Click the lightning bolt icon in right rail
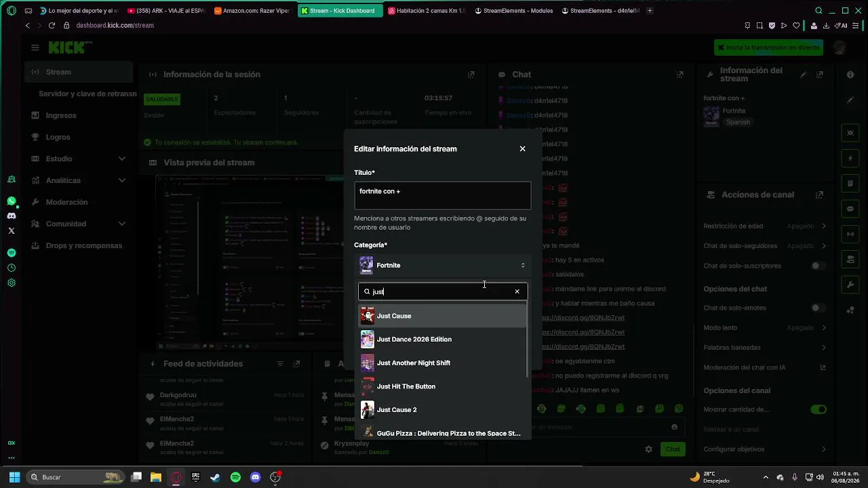Viewport: 868px width, 488px height. (x=850, y=159)
